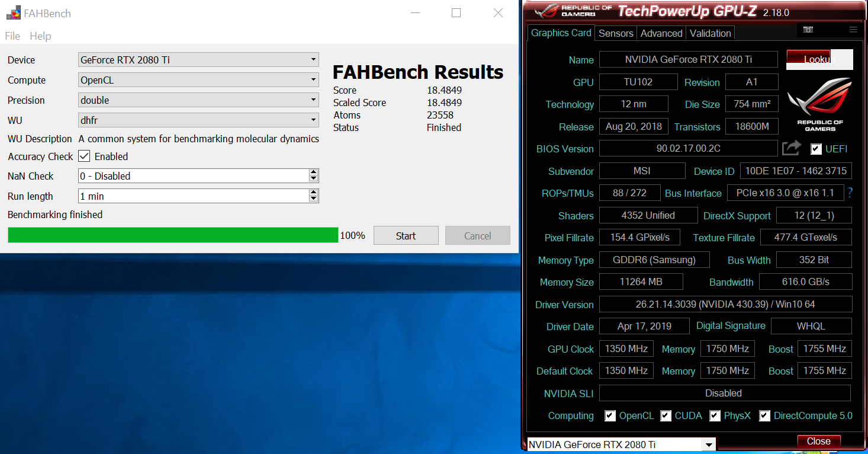868x454 pixels.
Task: Click the green benchmark progress bar
Action: tap(173, 235)
